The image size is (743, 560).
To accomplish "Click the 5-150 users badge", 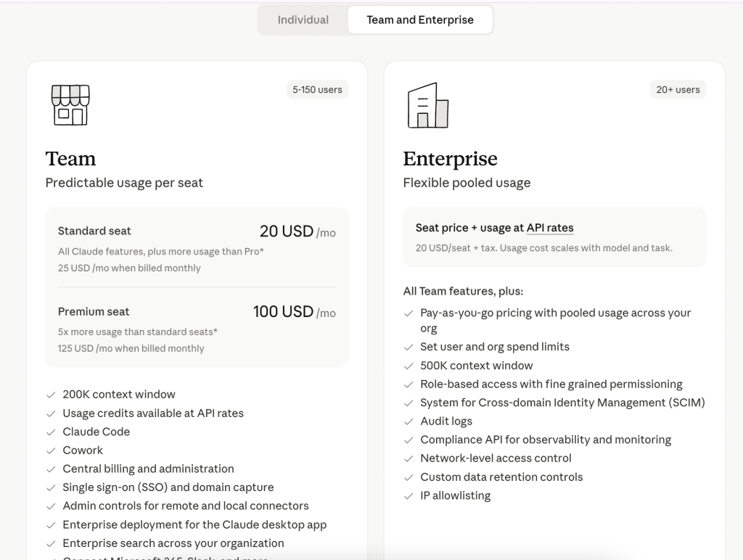I will point(317,89).
